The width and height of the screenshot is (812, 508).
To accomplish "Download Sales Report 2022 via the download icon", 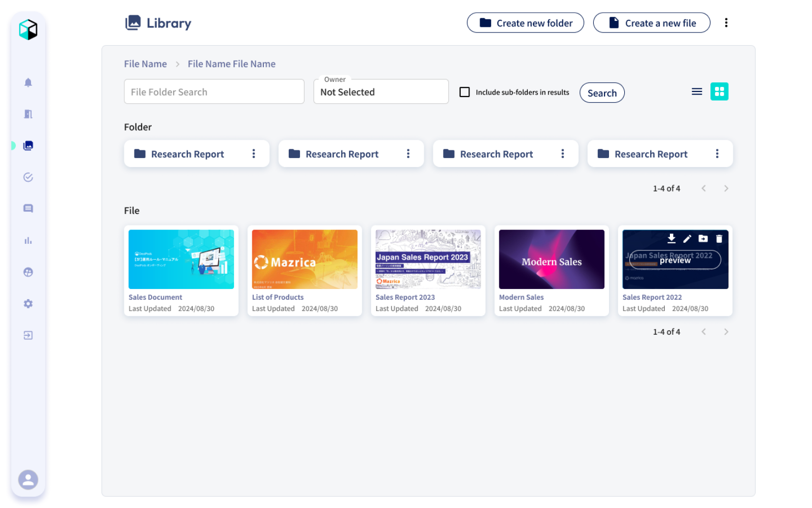I will click(x=672, y=238).
